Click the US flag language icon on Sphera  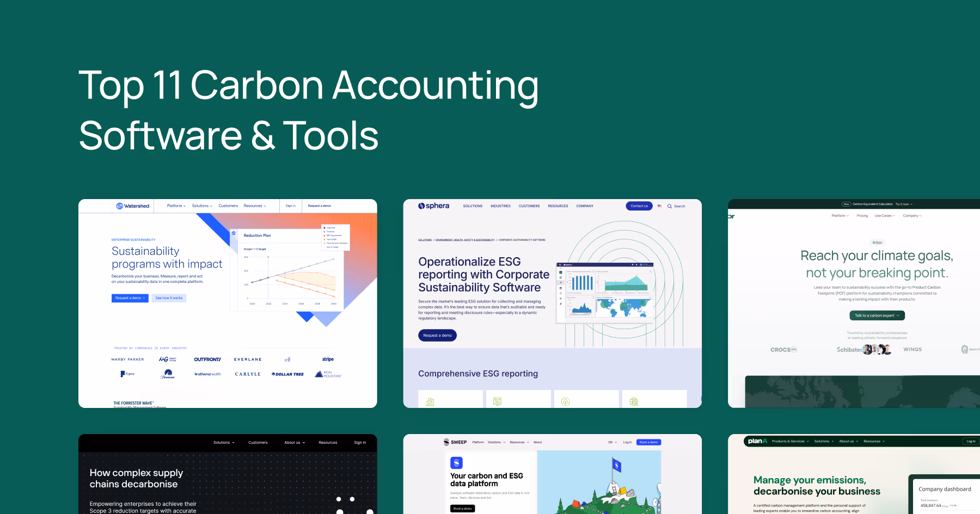pyautogui.click(x=659, y=206)
